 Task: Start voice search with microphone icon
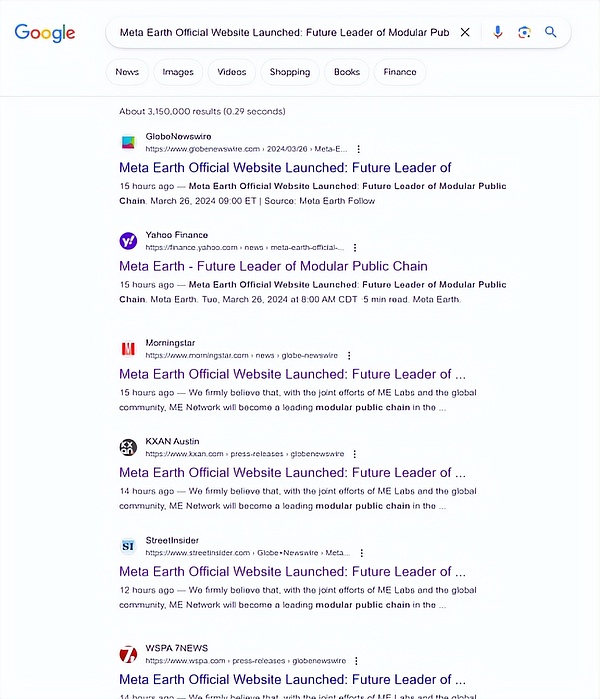coord(498,32)
